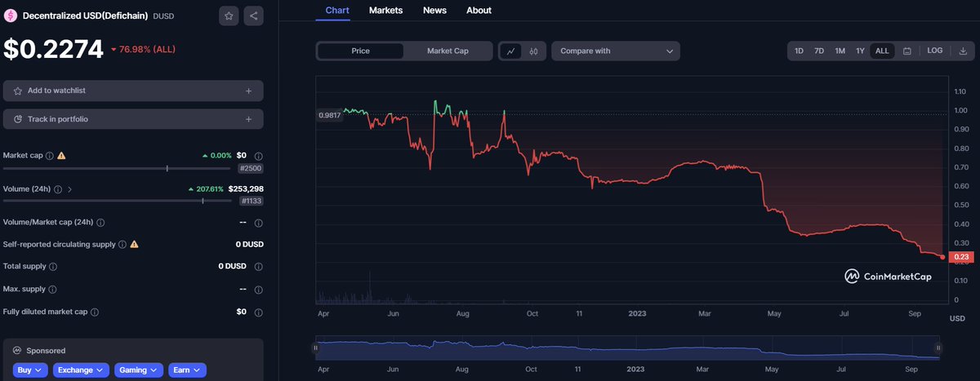Open the calendar date range picker
980x381 pixels.
(907, 51)
